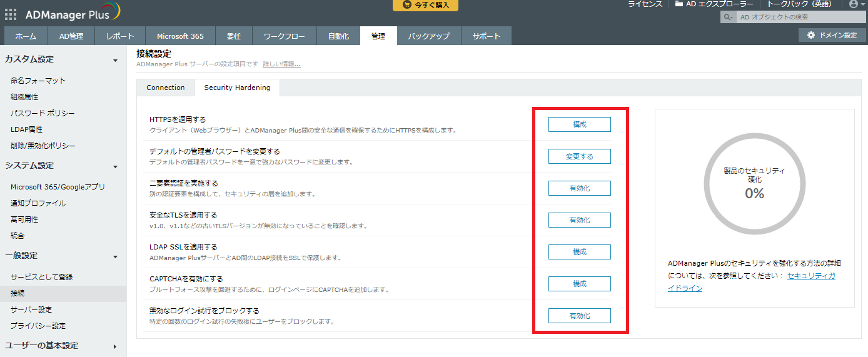
Task: Click the 今すぐ購入 buy now button
Action: click(x=425, y=5)
